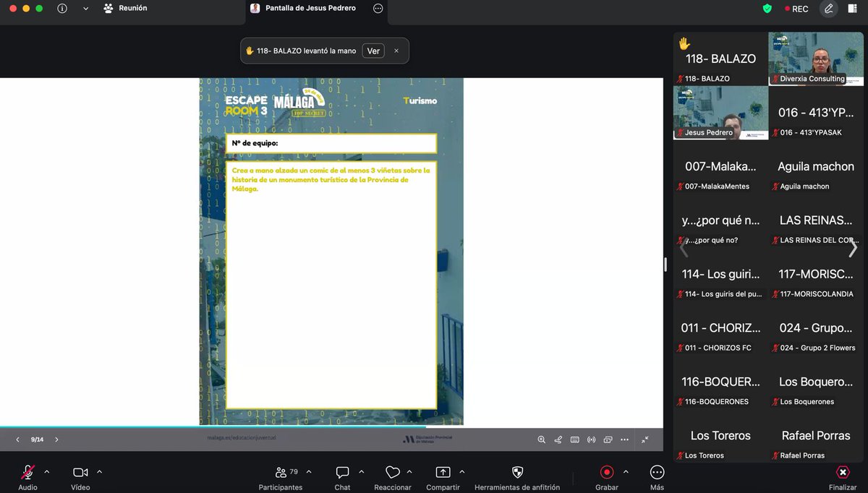Select 007-MalakaMentes participant tile
Screen dimensions: 868x493
tap(720, 166)
